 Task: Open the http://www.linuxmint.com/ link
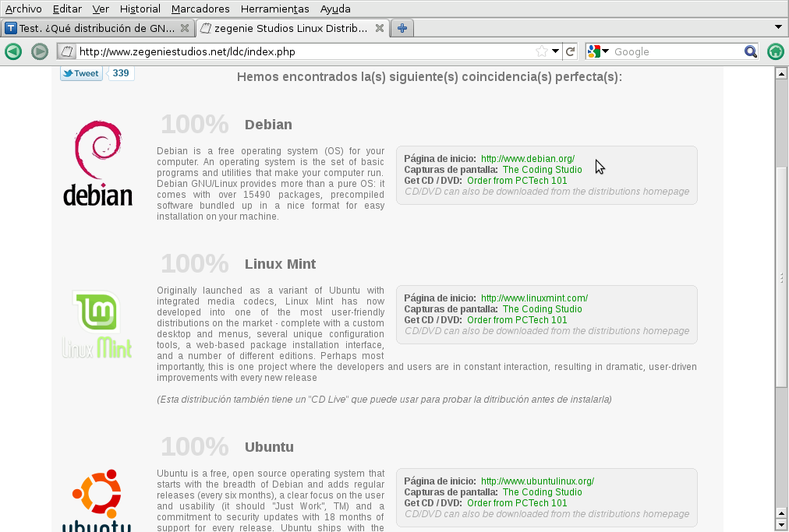pos(534,298)
